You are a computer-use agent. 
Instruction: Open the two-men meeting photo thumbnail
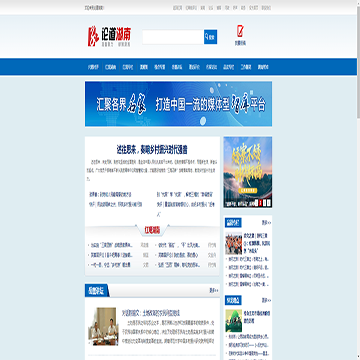click(x=104, y=326)
